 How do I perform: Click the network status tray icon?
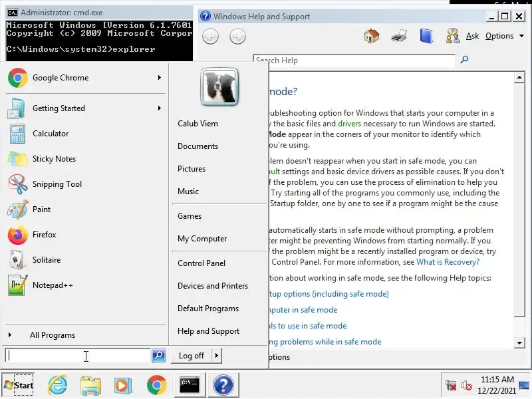(451, 385)
